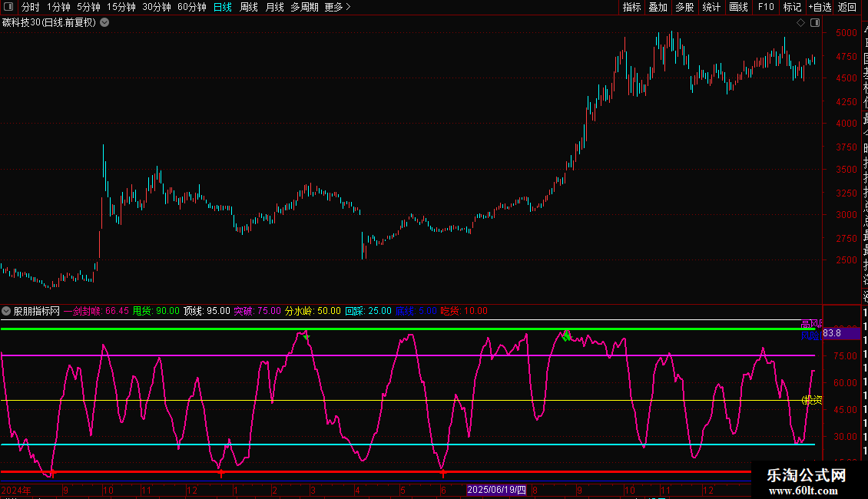The image size is (868, 499).
Task: Click the 2024年 label on the time axis
Action: pyautogui.click(x=16, y=490)
